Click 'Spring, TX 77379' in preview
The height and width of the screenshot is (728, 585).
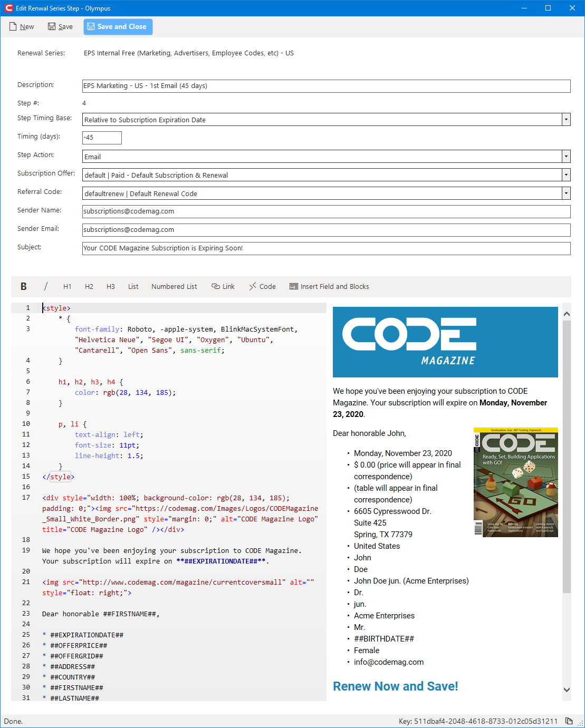[x=383, y=535]
